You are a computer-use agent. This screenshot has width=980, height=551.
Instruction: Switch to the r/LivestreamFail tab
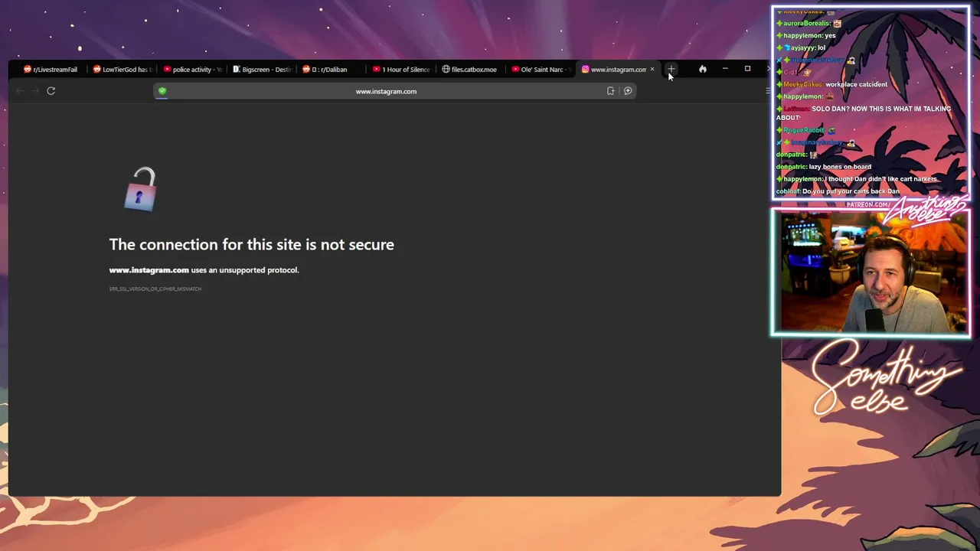coord(51,70)
